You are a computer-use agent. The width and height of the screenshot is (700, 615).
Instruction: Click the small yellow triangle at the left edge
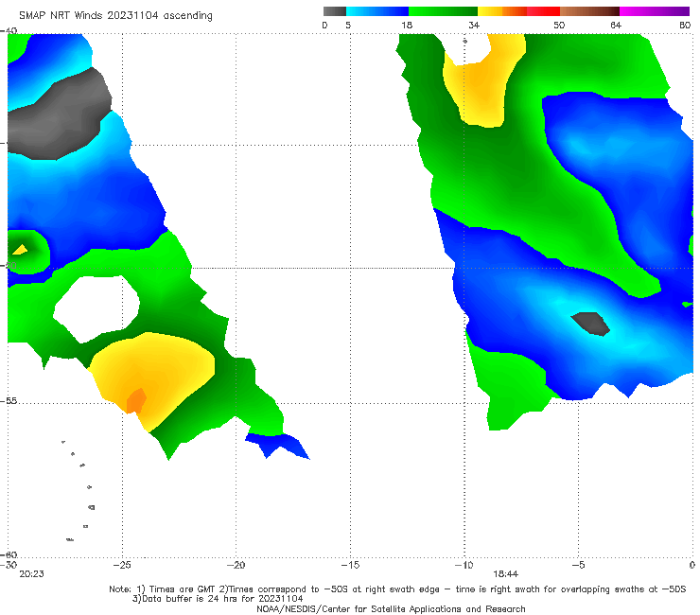pos(20,249)
